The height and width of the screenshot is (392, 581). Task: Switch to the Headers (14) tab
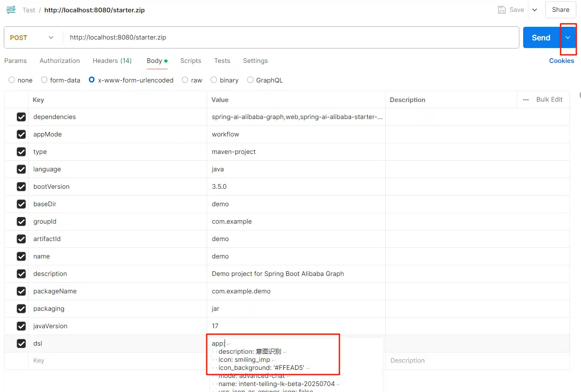tap(112, 61)
